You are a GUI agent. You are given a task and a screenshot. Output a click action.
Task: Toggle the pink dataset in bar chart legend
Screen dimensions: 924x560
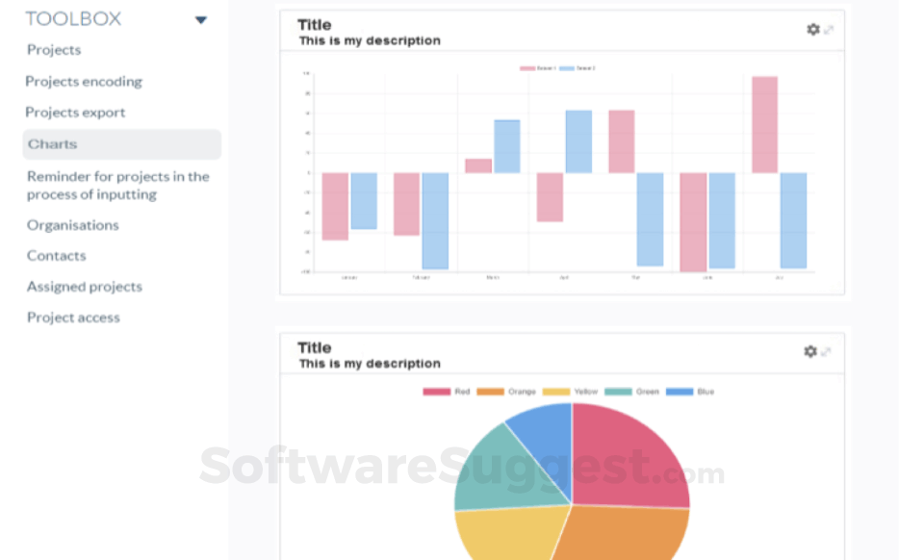(x=537, y=68)
